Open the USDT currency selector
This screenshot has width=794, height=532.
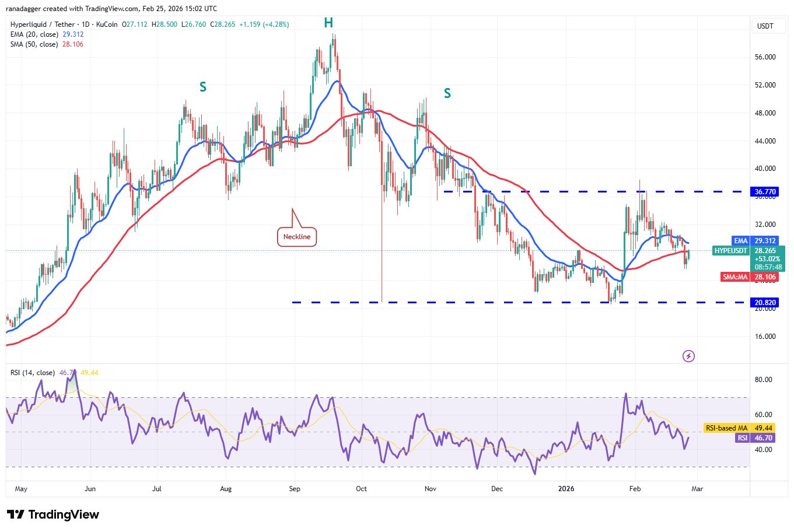[x=765, y=26]
